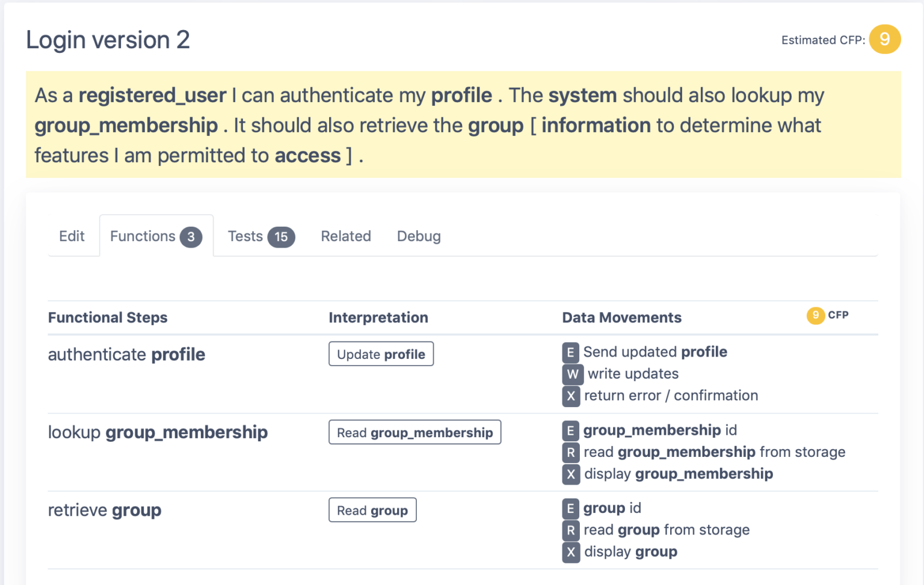Click the 'Update profile' interpretation button

click(x=381, y=354)
